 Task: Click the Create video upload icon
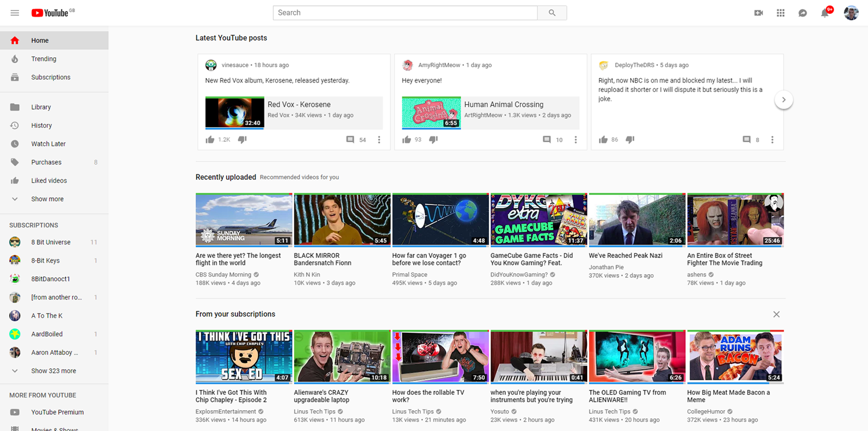point(758,12)
